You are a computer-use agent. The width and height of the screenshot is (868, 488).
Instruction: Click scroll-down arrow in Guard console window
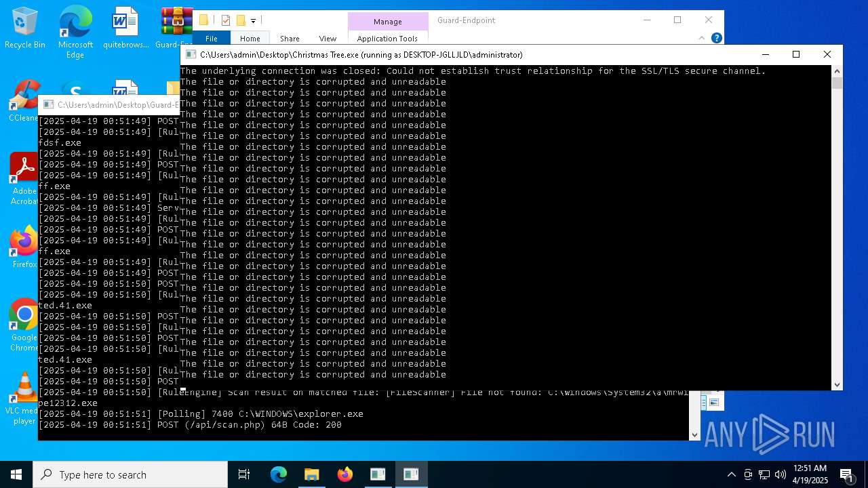(694, 435)
